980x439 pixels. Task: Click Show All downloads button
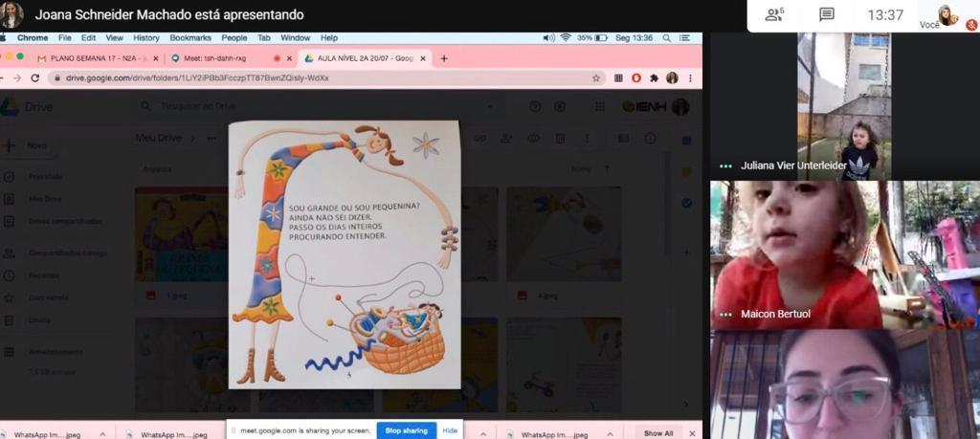[658, 433]
